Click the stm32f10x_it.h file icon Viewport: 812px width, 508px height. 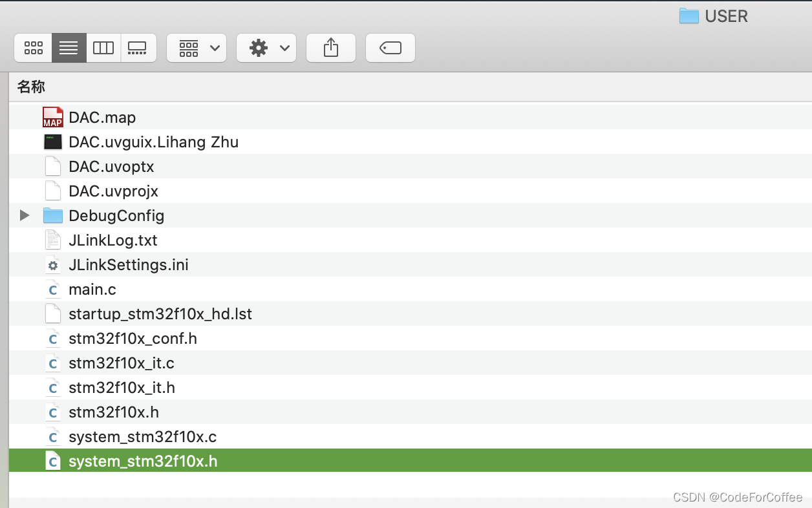pos(53,387)
